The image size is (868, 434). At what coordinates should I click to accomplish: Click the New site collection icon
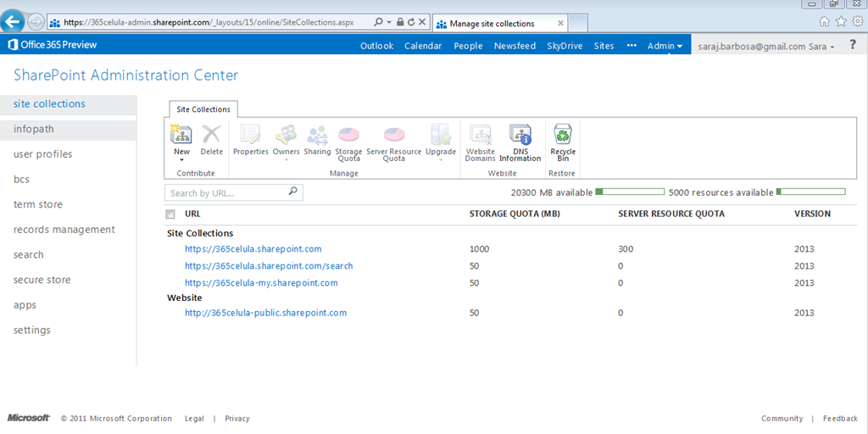181,136
